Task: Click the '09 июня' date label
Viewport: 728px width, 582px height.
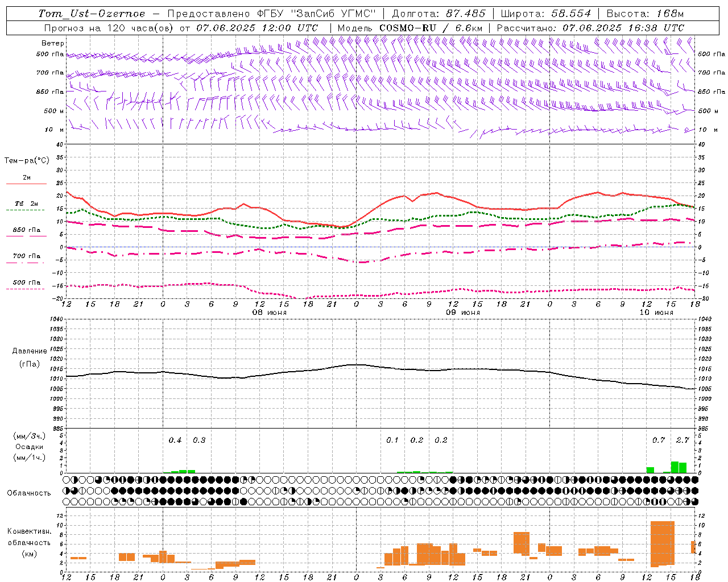Action: point(463,313)
